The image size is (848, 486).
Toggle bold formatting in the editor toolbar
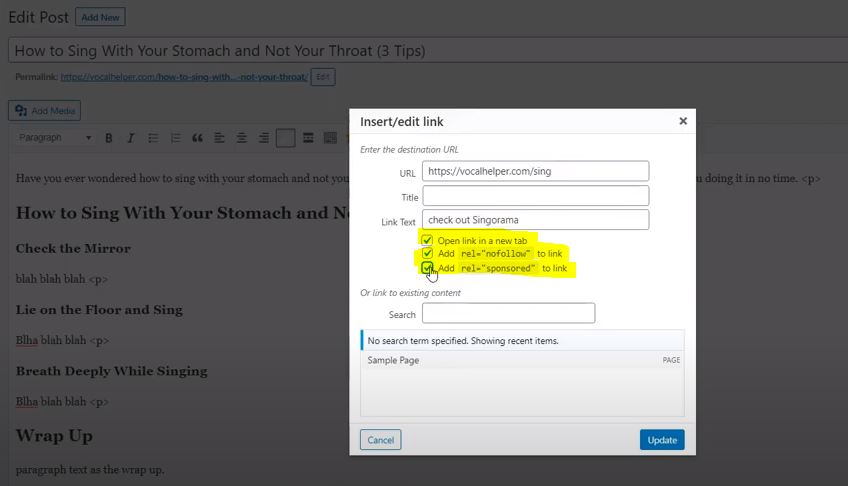[109, 138]
